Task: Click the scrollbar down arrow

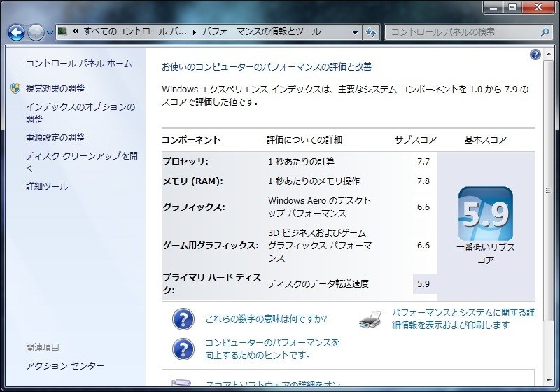Action: pyautogui.click(x=548, y=380)
